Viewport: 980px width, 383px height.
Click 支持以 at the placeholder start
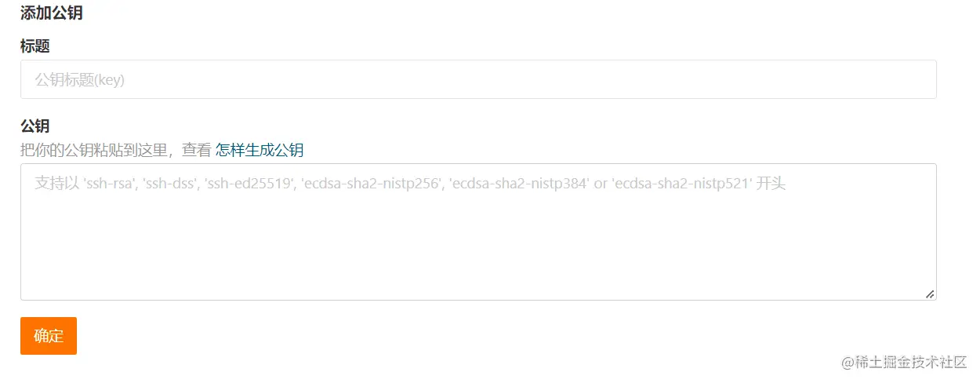pos(57,184)
